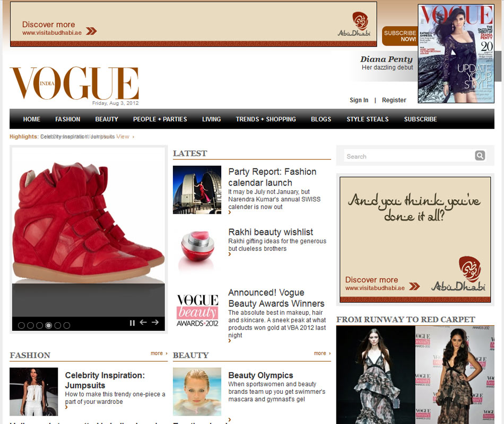Click the jumpsuit celebrity thumbnail
Image resolution: width=504 pixels, height=424 pixels.
(34, 392)
